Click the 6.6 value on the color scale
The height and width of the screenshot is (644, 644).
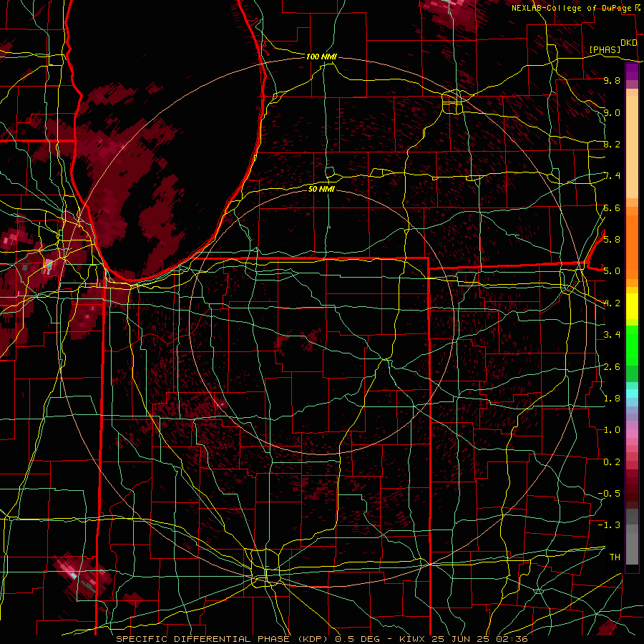pyautogui.click(x=612, y=208)
